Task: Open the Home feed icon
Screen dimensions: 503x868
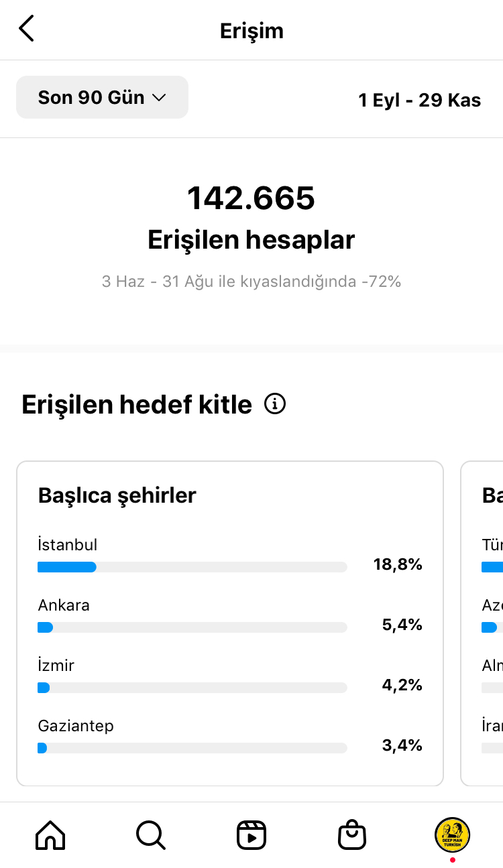Action: (50, 835)
